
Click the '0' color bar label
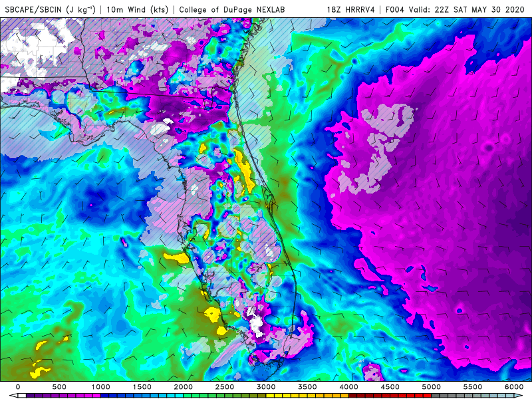coord(18,387)
